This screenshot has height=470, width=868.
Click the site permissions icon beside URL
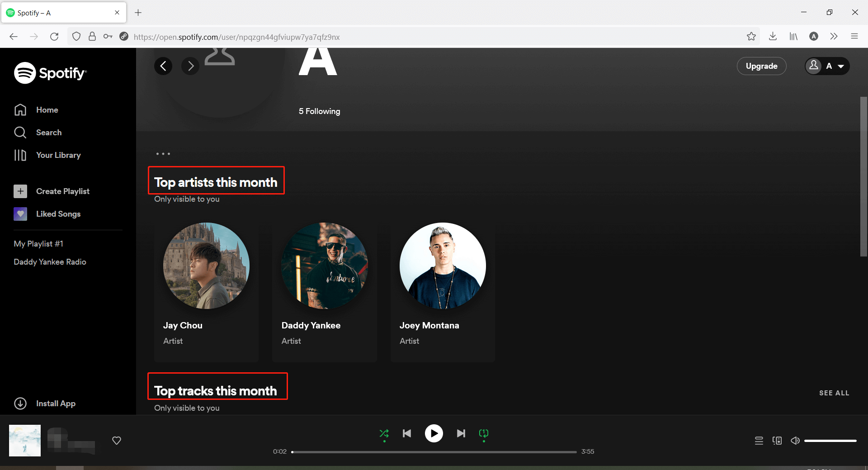(x=124, y=37)
